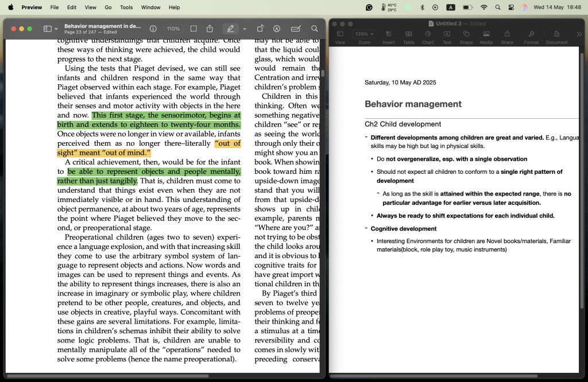Screen dimensions: 588x382
Task: Click the 110% zoom field in Preview
Action: pyautogui.click(x=173, y=29)
